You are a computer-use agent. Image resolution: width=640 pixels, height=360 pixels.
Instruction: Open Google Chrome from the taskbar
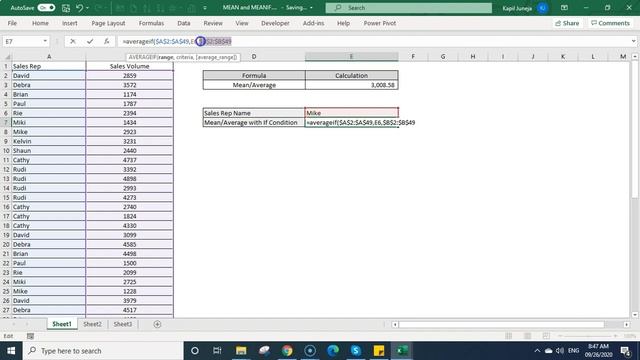pos(287,351)
